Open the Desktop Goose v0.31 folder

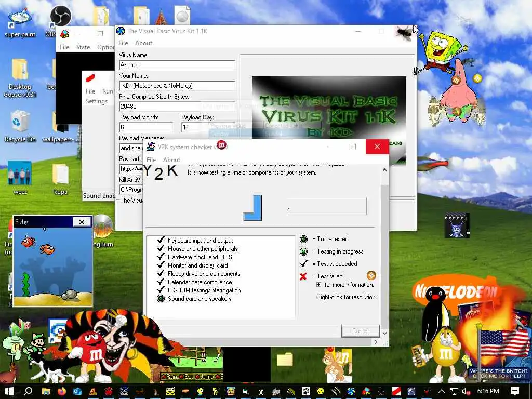tap(20, 78)
